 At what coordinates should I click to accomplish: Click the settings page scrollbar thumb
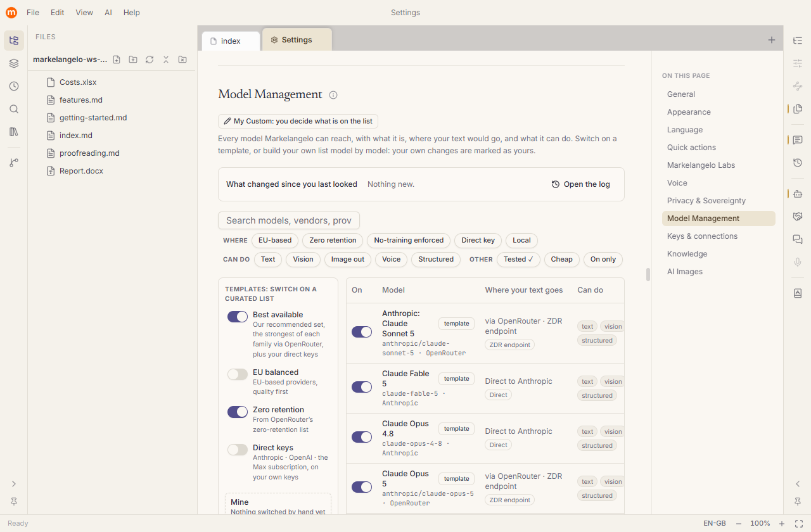click(x=648, y=274)
